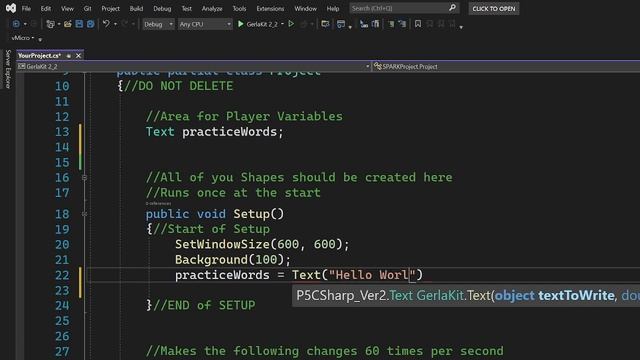
Task: Open the Help menu
Action: coord(333,9)
